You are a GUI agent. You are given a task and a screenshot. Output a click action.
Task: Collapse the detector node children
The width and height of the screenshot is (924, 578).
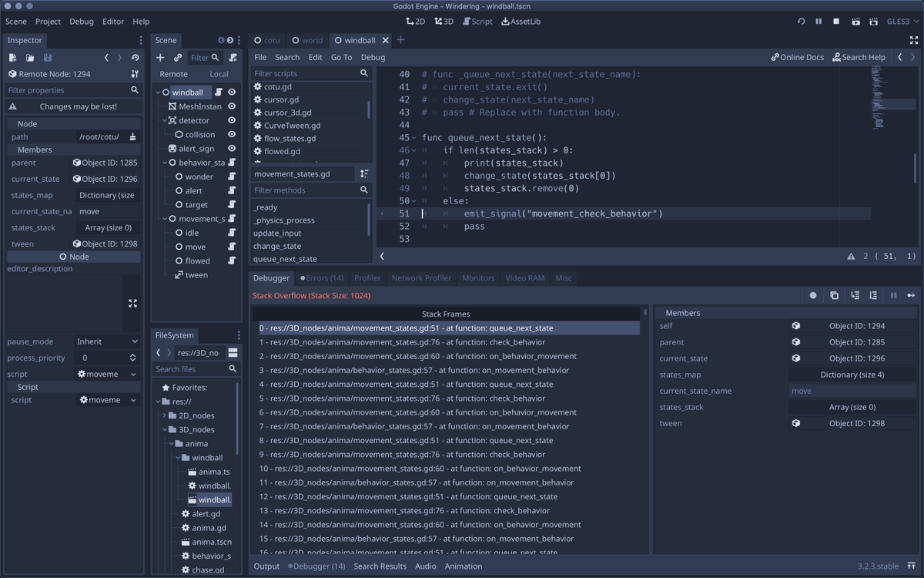165,120
